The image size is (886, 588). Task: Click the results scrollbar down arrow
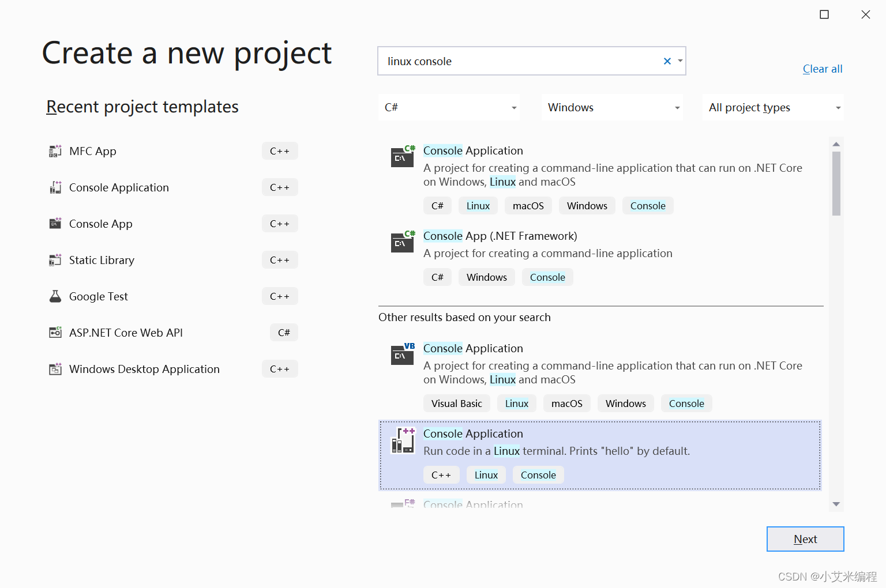pyautogui.click(x=836, y=504)
